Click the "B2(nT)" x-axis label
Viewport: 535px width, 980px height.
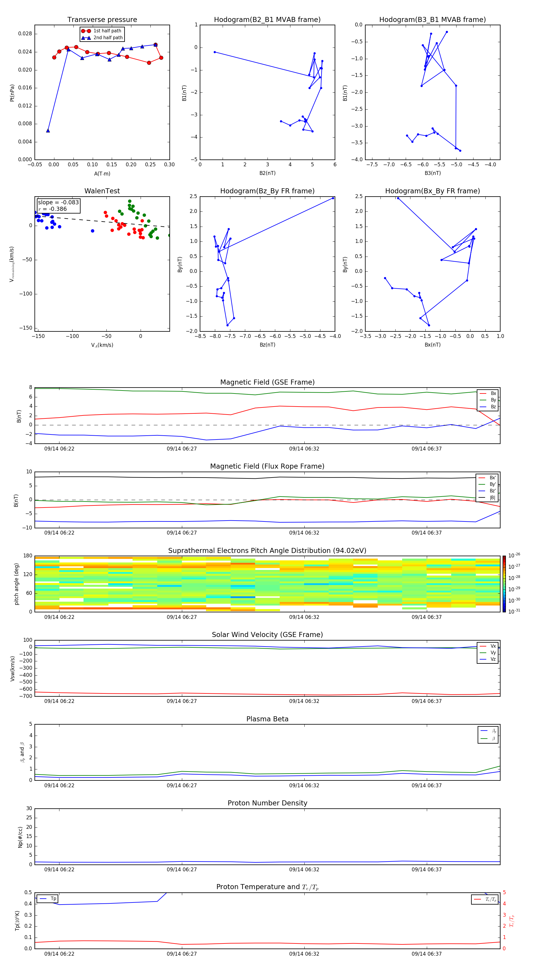pos(267,173)
